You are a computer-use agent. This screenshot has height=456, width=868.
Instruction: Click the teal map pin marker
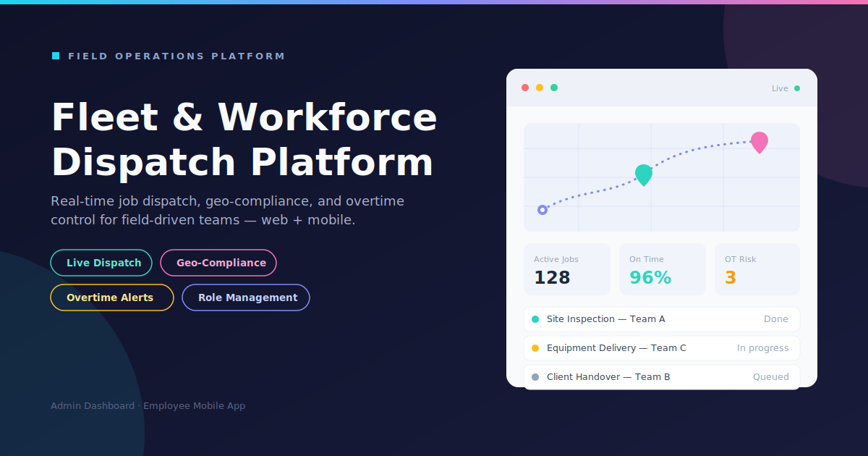click(644, 174)
